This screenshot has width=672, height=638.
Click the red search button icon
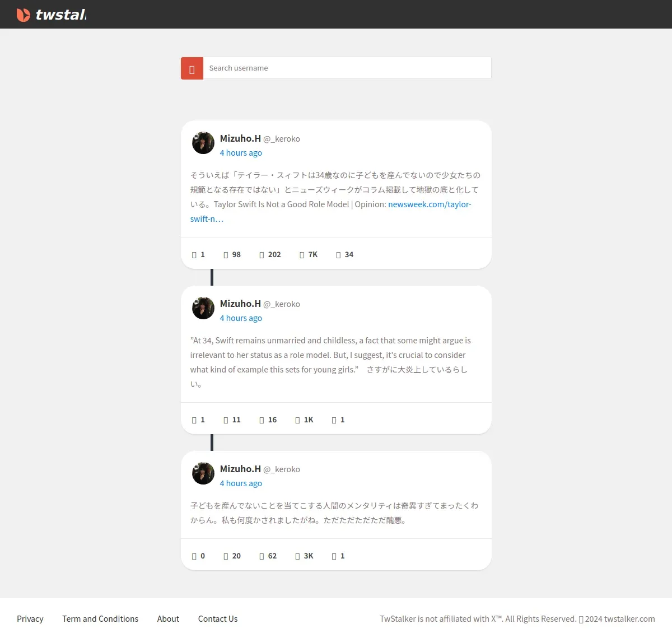tap(192, 68)
